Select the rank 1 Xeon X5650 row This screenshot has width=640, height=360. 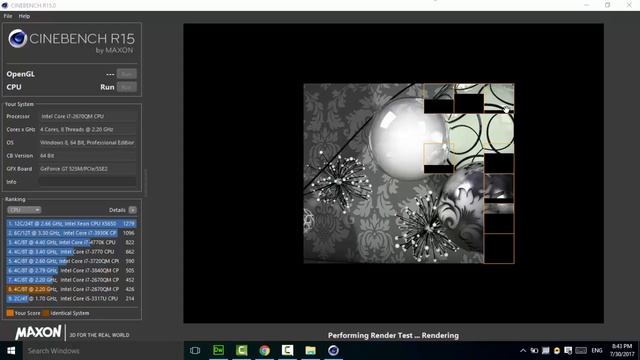click(x=71, y=224)
